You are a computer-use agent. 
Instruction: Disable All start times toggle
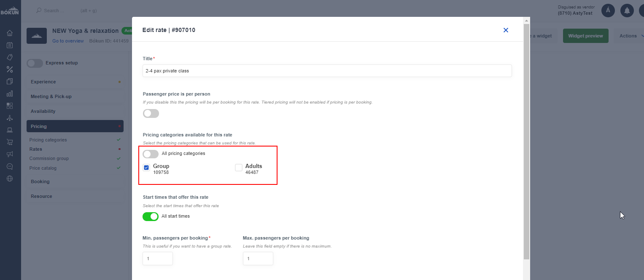151,216
